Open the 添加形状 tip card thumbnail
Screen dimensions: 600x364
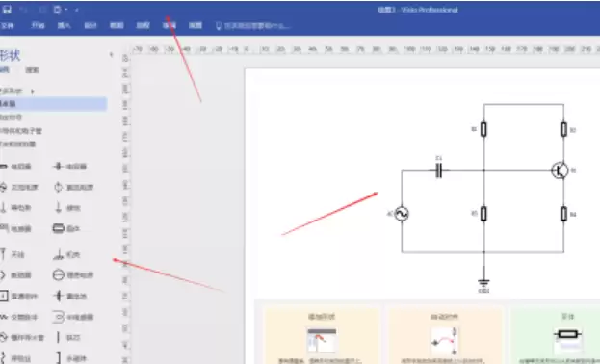[x=322, y=340]
